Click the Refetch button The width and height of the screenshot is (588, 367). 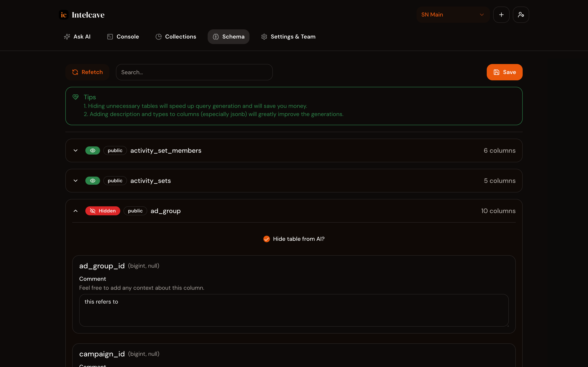pos(87,72)
